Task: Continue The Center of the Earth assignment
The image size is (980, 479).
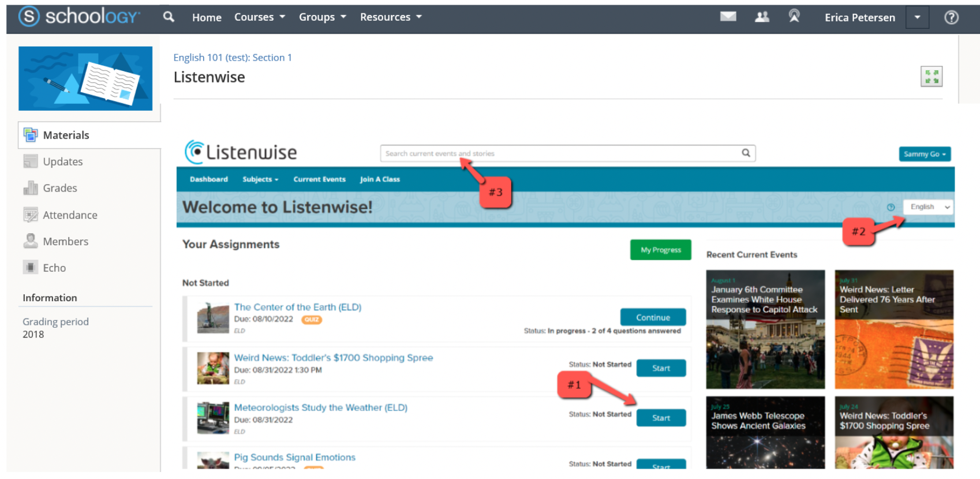Action: tap(653, 317)
